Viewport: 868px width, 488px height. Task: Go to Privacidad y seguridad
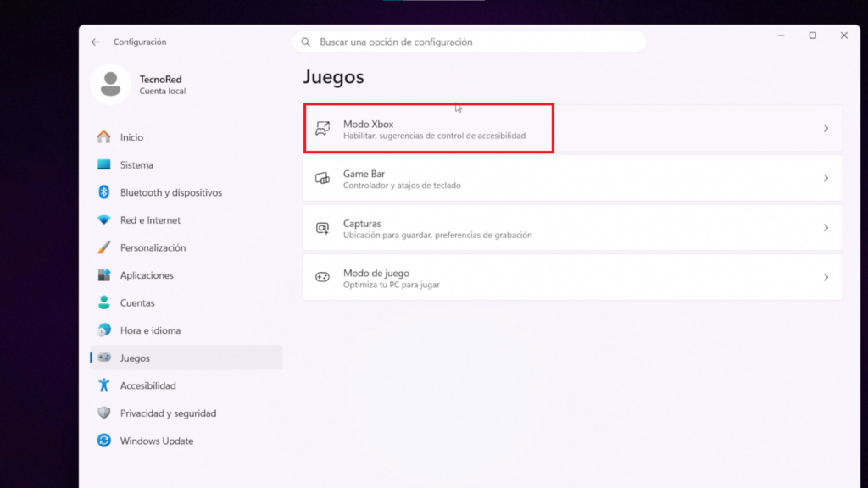186,413
